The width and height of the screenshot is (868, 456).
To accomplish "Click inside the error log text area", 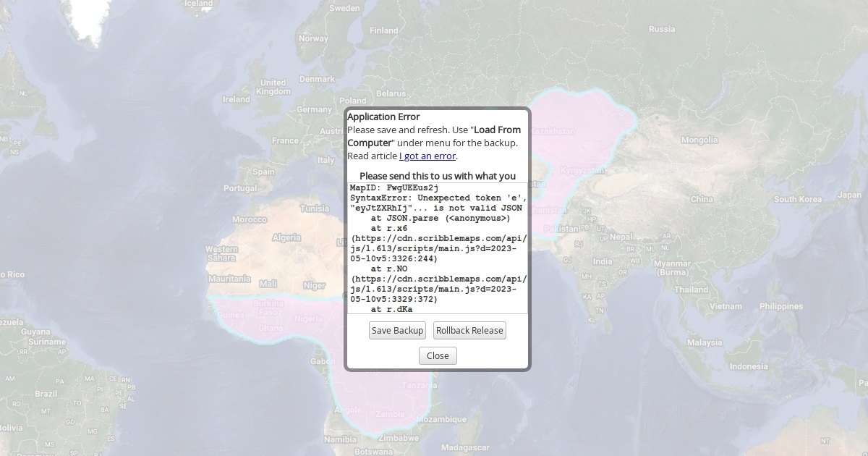I will tap(438, 248).
